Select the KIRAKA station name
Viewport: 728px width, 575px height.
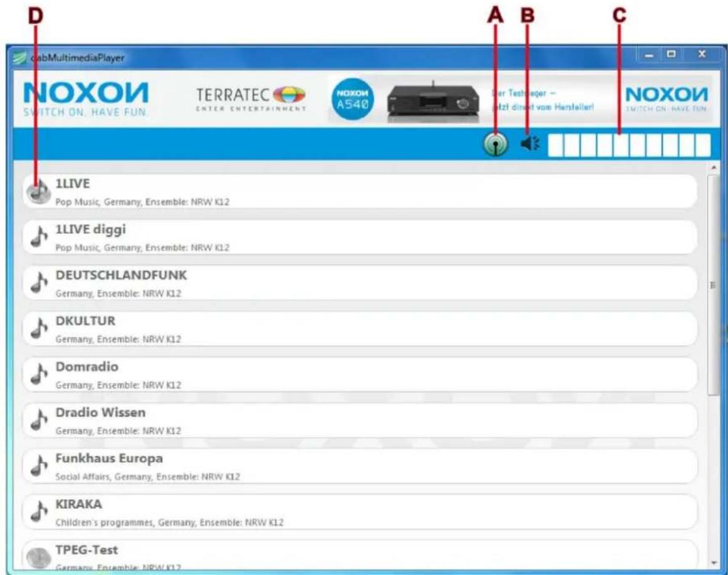[x=78, y=504]
